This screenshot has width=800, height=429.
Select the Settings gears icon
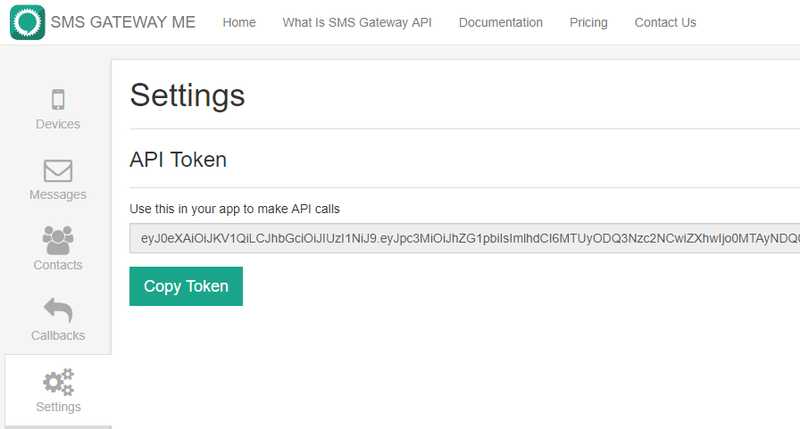(x=58, y=382)
